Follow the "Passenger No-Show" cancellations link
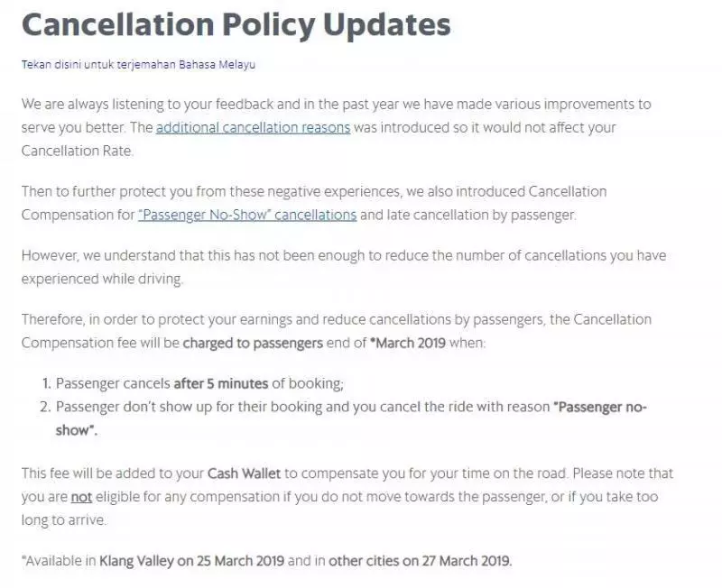This screenshot has height=588, width=722. (247, 215)
